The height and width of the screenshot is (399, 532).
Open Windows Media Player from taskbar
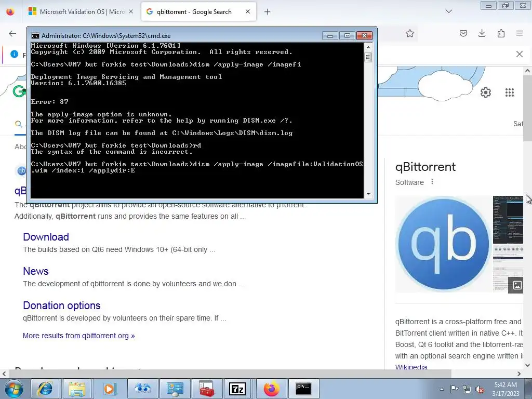coord(109,389)
